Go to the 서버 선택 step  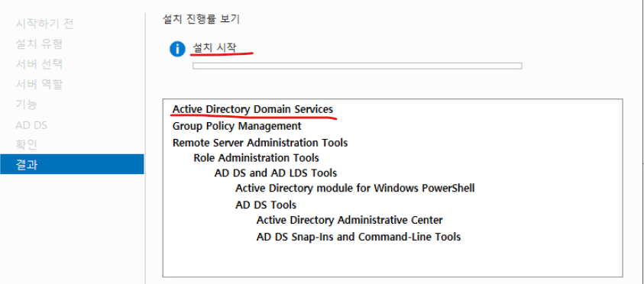tap(39, 64)
